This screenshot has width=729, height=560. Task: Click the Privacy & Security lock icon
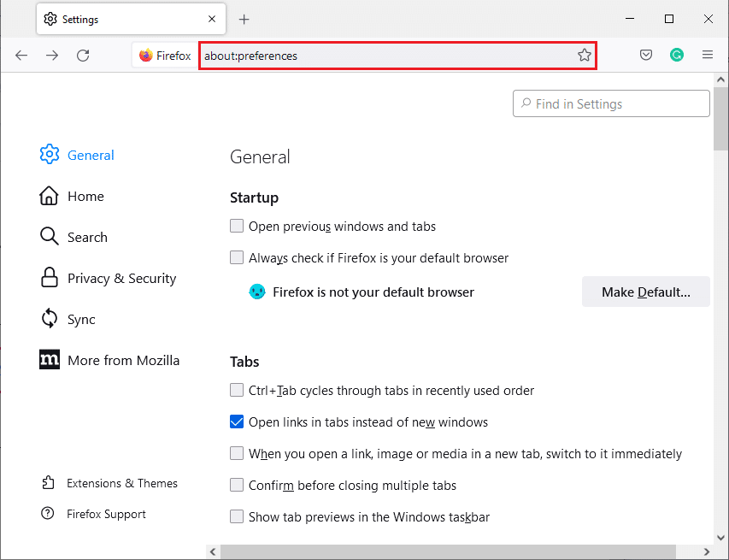pyautogui.click(x=50, y=277)
